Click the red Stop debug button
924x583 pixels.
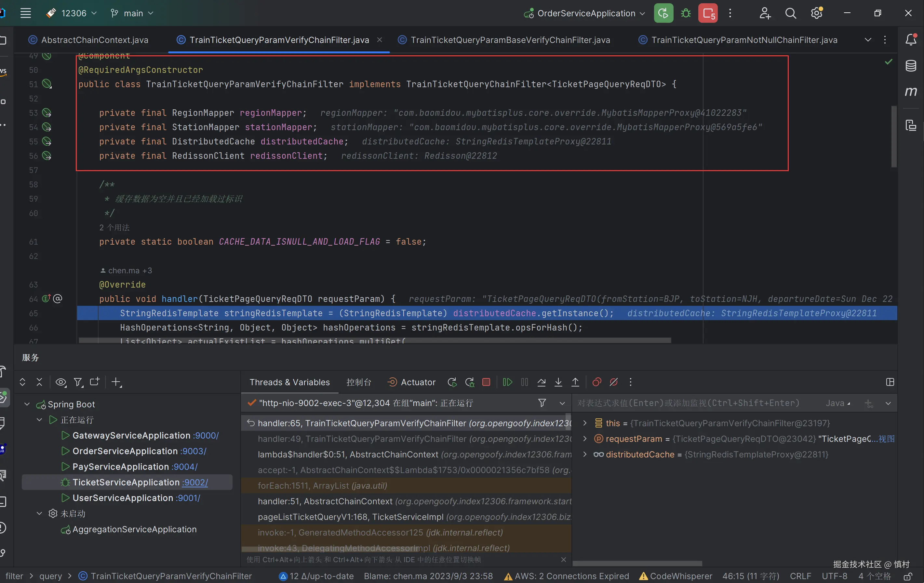click(486, 382)
